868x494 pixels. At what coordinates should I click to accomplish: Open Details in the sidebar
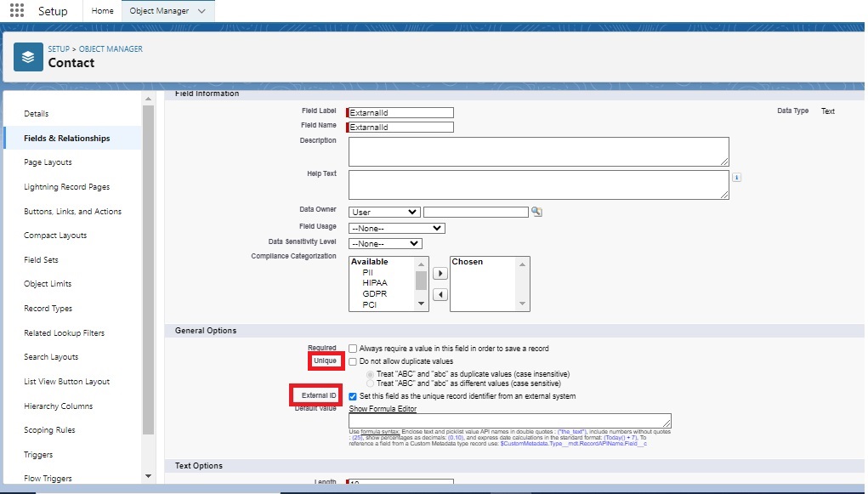point(37,114)
